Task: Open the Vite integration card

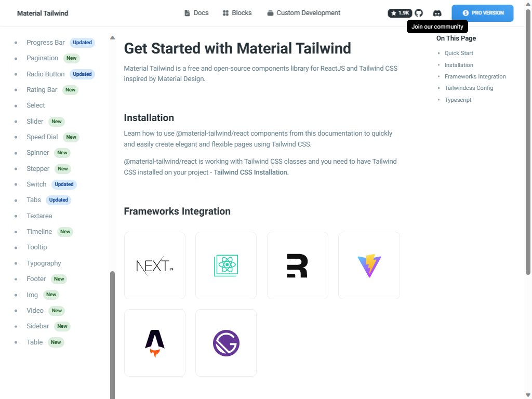Action: point(369,265)
